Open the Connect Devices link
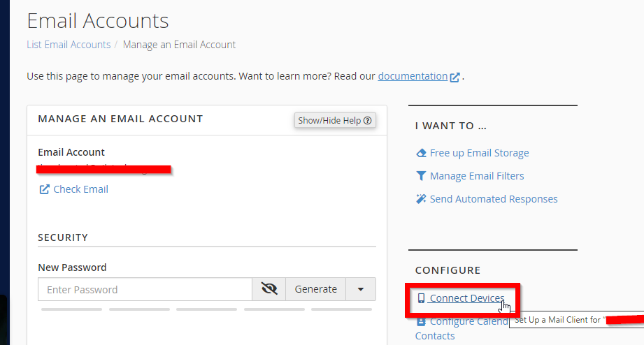Viewport: 644px width, 345px height. pos(467,298)
